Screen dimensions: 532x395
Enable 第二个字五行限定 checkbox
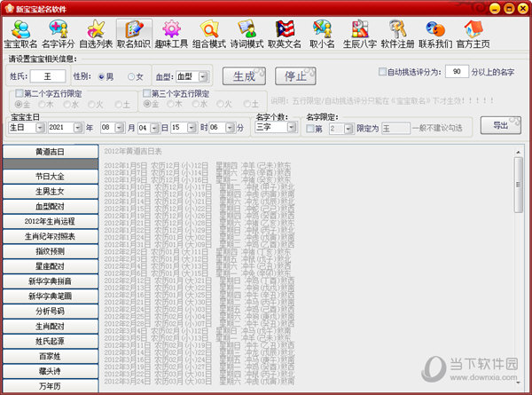[x=20, y=93]
